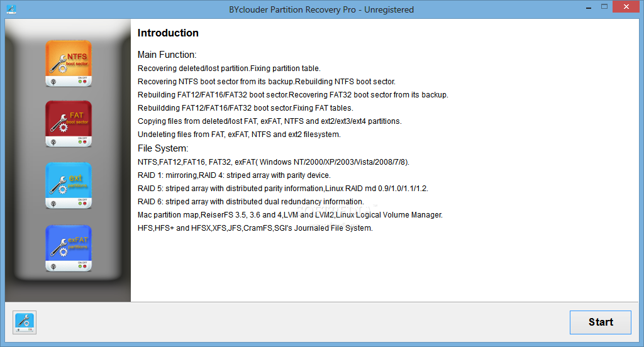
Task: Click the 'Copying files from deleted/lost FAT' line
Action: click(270, 121)
